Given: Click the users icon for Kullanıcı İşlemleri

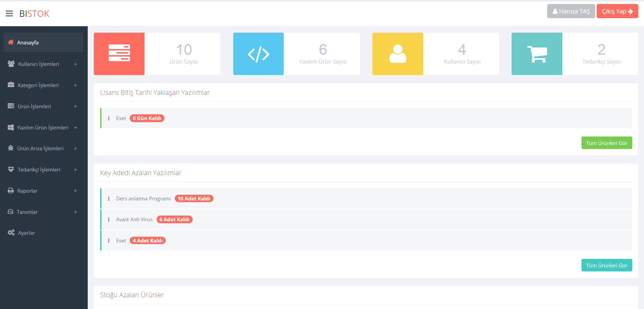Looking at the screenshot, I should click(11, 64).
